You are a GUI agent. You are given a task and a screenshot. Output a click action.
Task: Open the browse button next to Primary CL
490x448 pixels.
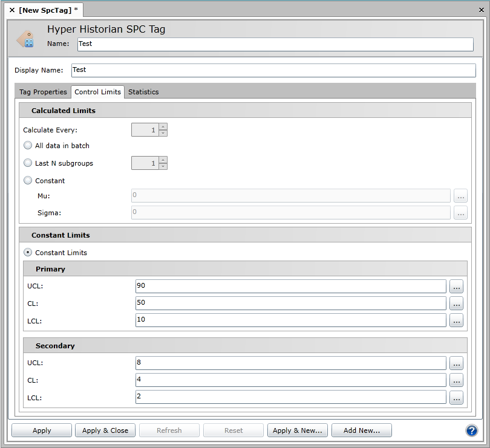click(x=456, y=303)
